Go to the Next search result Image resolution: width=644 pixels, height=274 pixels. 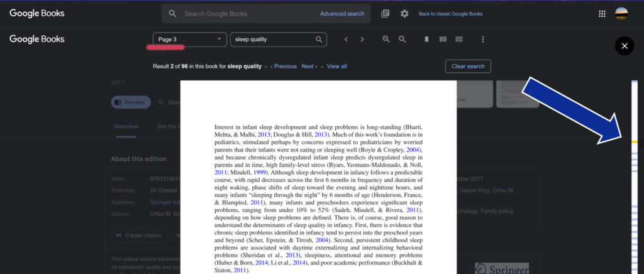pyautogui.click(x=309, y=67)
